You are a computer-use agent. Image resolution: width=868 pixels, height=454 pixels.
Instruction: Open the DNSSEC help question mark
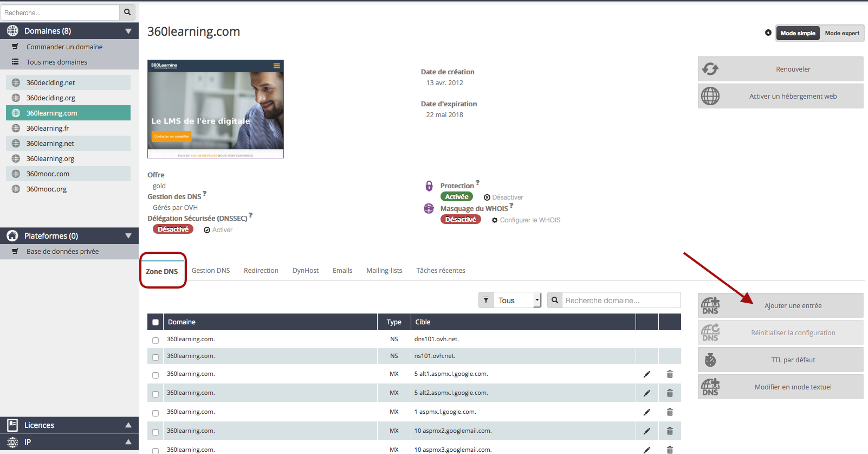250,215
